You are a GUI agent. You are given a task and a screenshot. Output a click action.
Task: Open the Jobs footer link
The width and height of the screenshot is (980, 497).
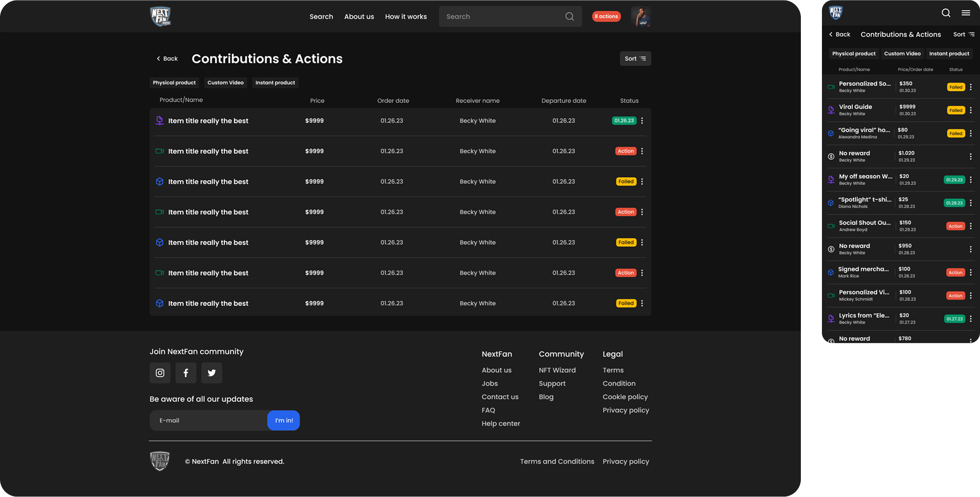tap(490, 383)
